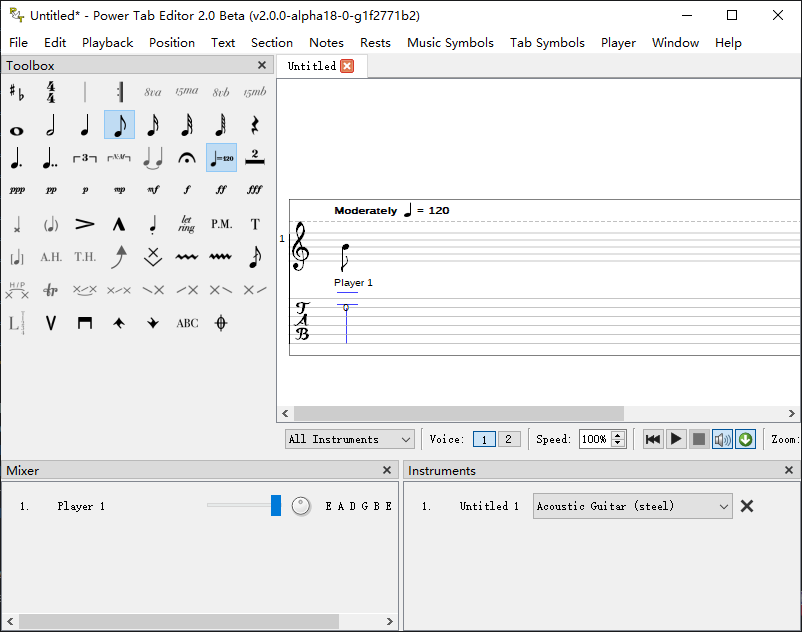
Task: Add a time signature from Toolbox
Action: tap(51, 93)
